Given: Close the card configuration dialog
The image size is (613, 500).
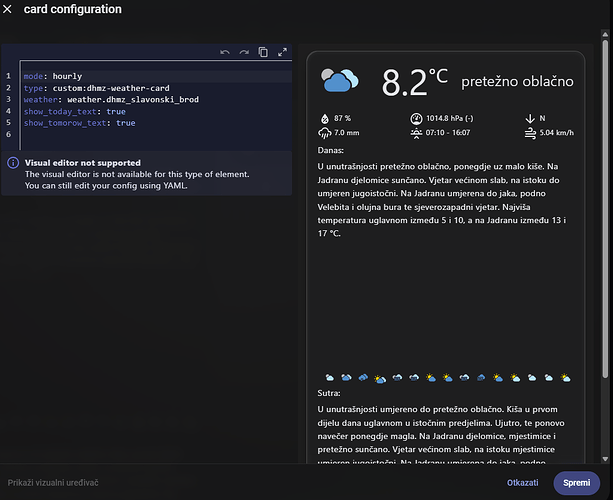Looking at the screenshot, I should click(9, 10).
